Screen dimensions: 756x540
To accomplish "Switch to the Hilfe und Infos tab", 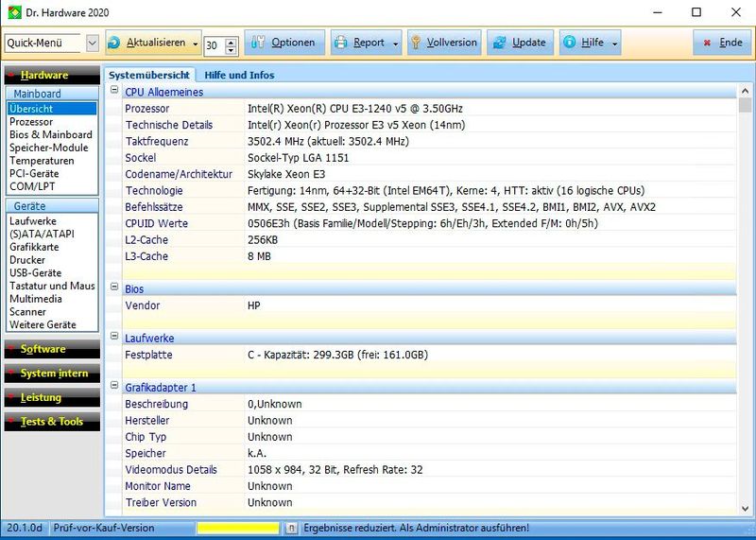I will (239, 75).
